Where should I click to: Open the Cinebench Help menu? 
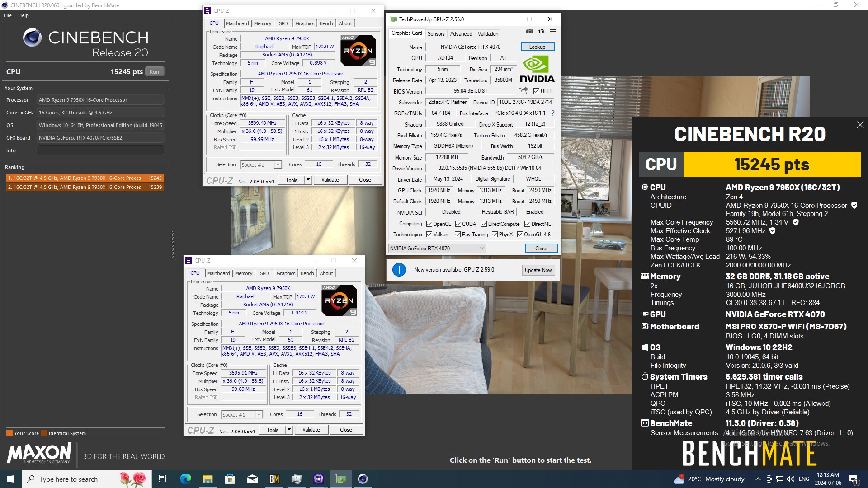click(24, 15)
